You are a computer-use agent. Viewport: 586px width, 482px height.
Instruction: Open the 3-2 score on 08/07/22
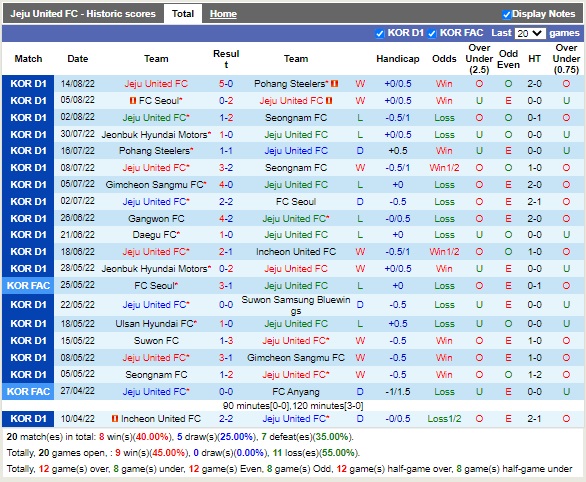(226, 168)
